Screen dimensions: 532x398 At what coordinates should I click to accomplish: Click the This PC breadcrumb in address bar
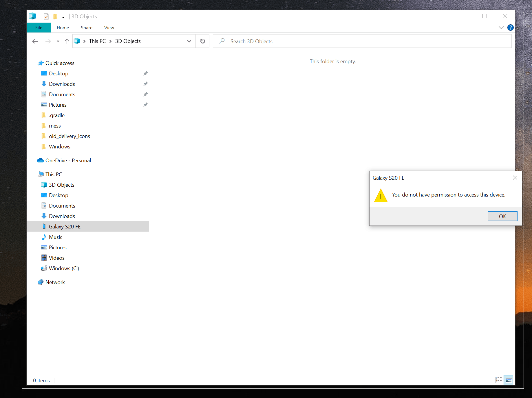(97, 41)
